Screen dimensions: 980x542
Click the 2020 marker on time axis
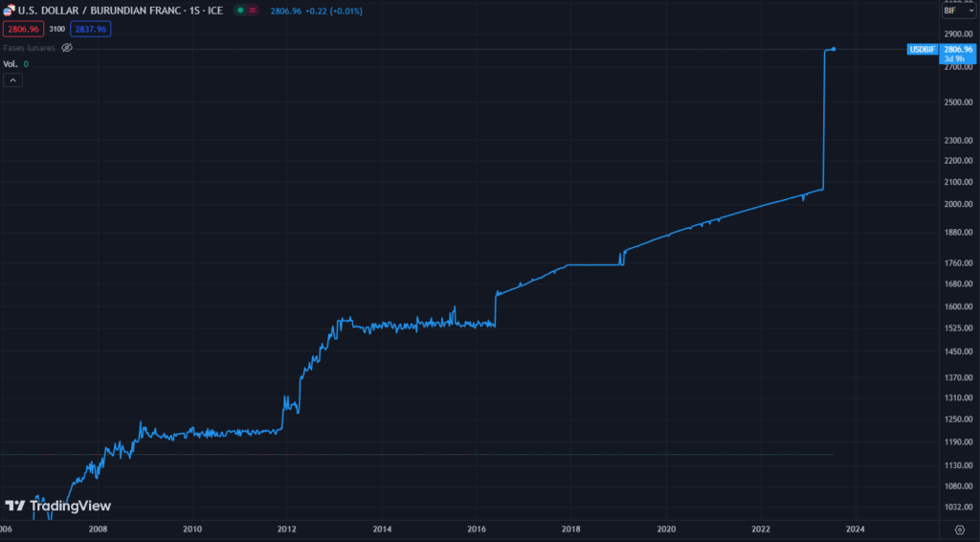click(666, 529)
